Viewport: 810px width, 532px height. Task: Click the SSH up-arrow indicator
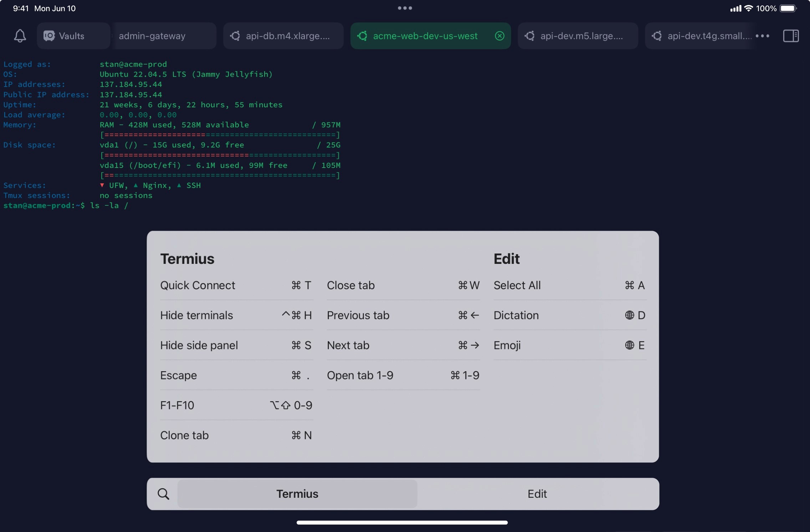179,185
